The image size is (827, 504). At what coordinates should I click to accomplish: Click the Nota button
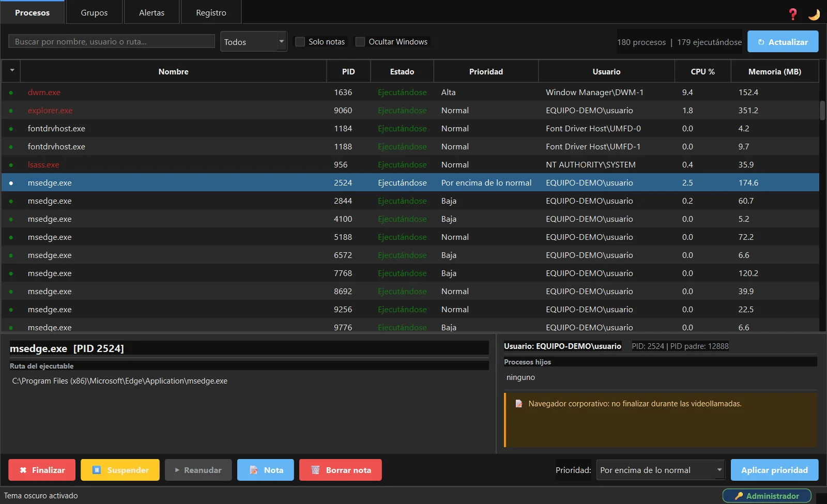pyautogui.click(x=266, y=470)
